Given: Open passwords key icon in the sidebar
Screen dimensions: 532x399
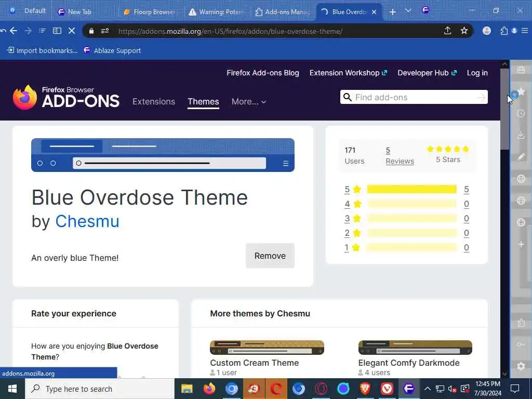Looking at the screenshot, I should click(x=521, y=344).
